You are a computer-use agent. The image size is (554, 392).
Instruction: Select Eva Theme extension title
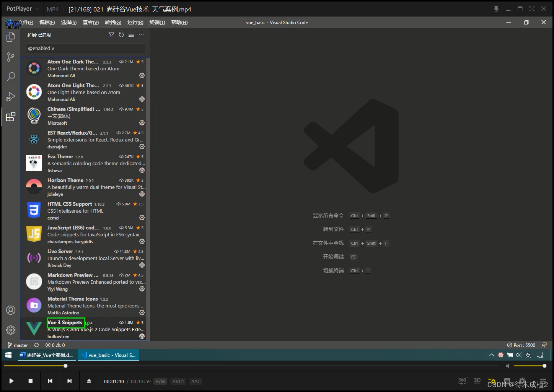click(60, 156)
